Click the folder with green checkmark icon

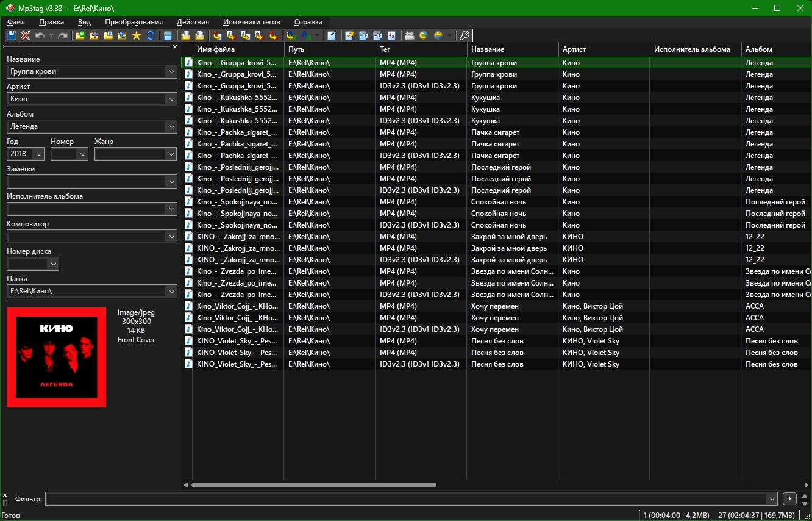pos(80,35)
